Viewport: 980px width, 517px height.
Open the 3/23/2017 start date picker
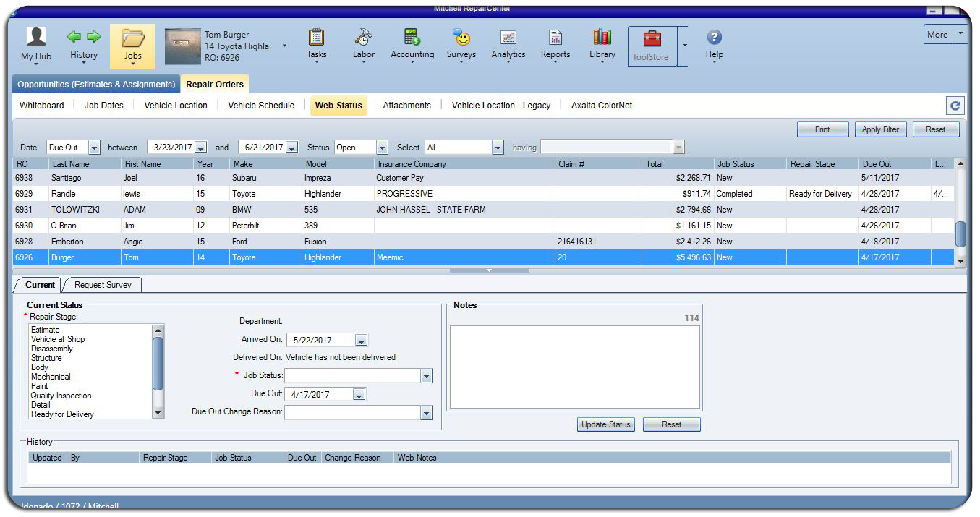pos(201,148)
